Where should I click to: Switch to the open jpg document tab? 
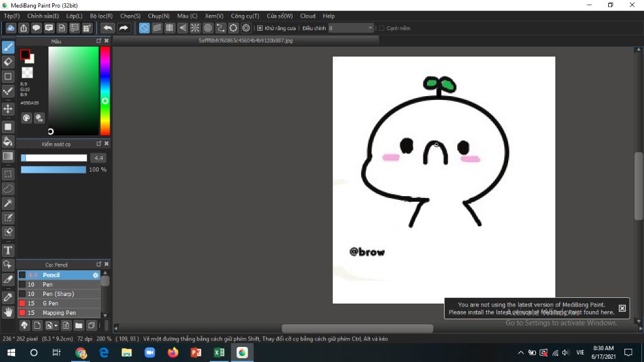[246, 41]
